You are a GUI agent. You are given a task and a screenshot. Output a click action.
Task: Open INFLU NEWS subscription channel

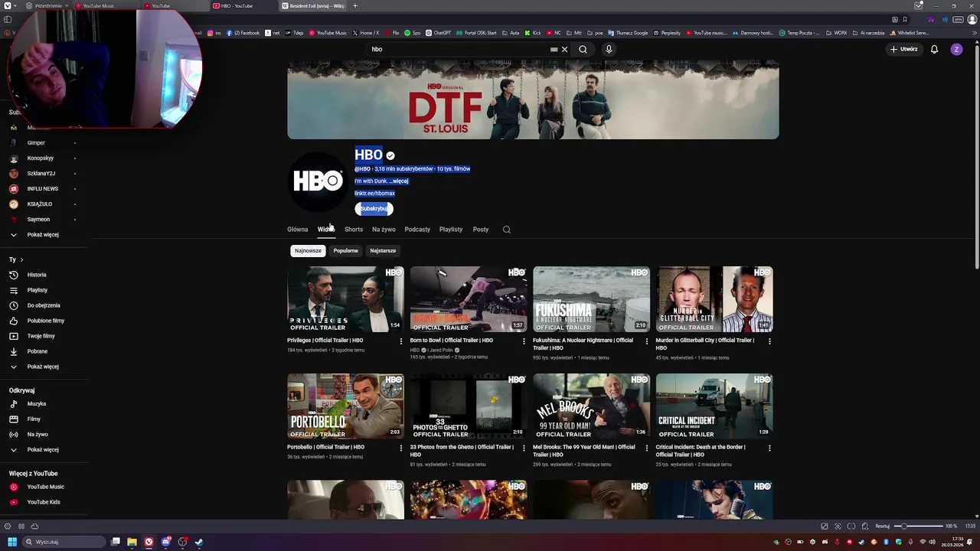(44, 189)
